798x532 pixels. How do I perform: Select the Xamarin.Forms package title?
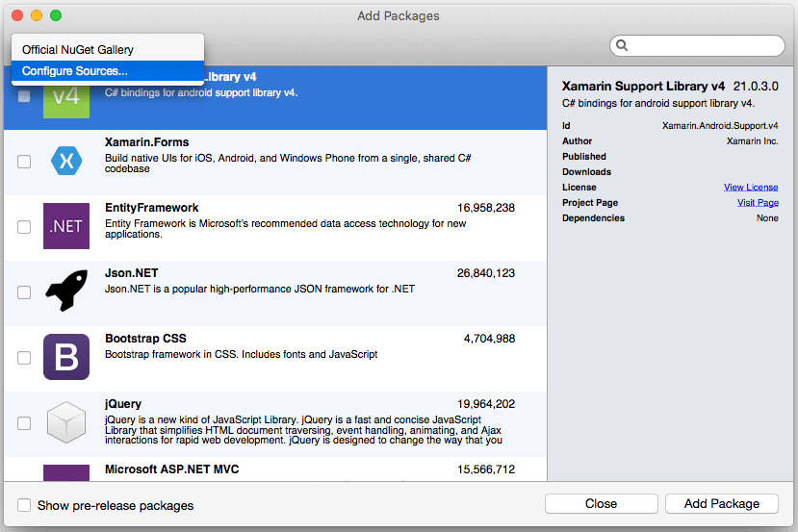[x=146, y=142]
